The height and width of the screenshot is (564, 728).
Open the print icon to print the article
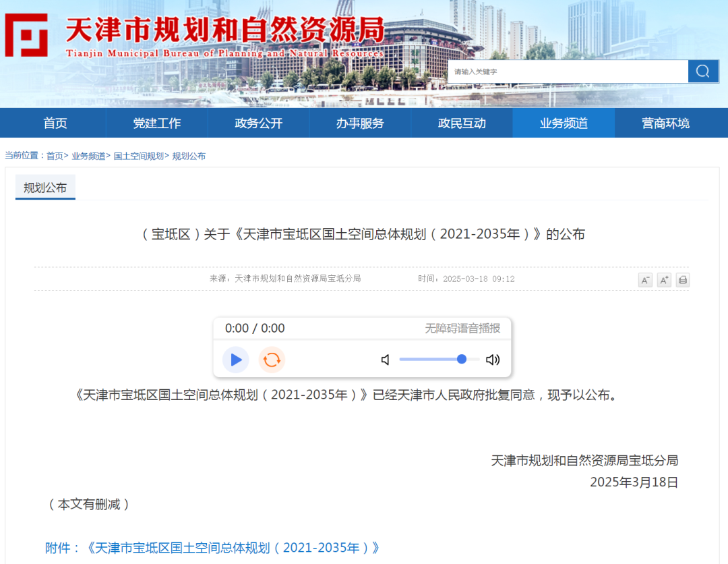pos(682,280)
